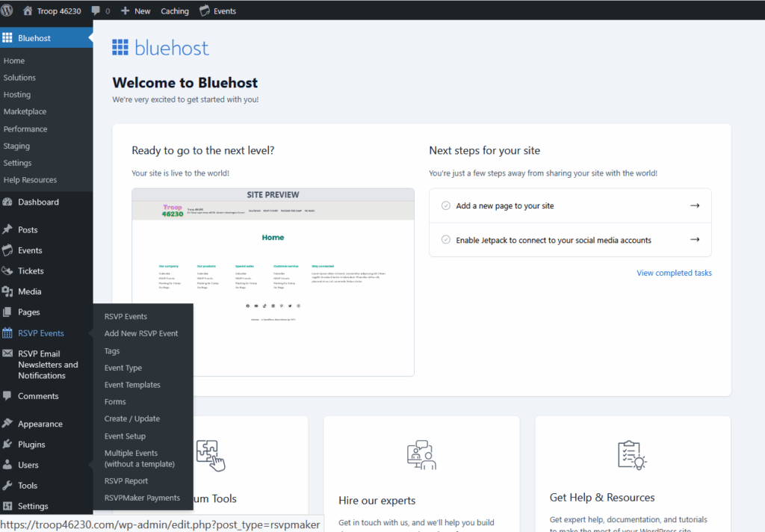This screenshot has height=532, width=765.
Task: Click the arrow on Enable Jetpack row
Action: [695, 240]
